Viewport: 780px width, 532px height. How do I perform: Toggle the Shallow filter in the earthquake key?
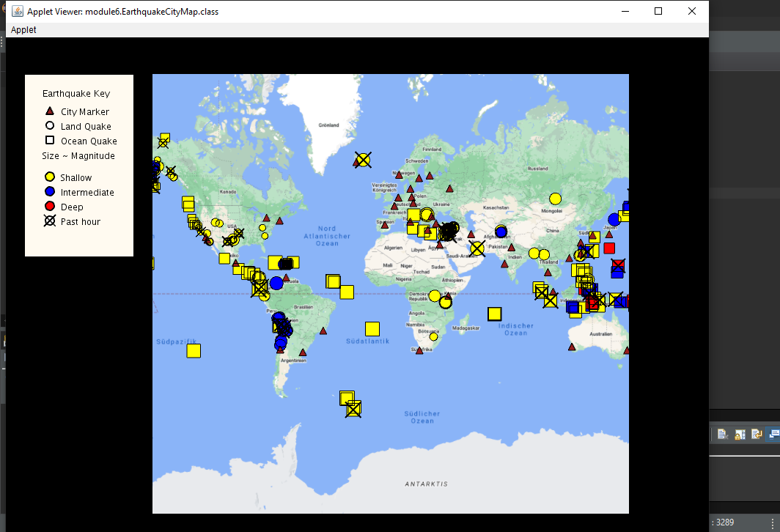coord(49,177)
